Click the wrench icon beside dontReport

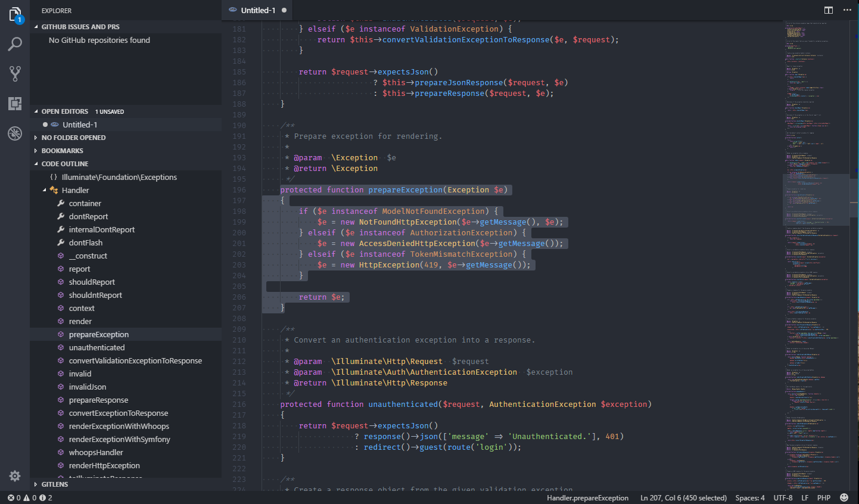click(x=61, y=216)
